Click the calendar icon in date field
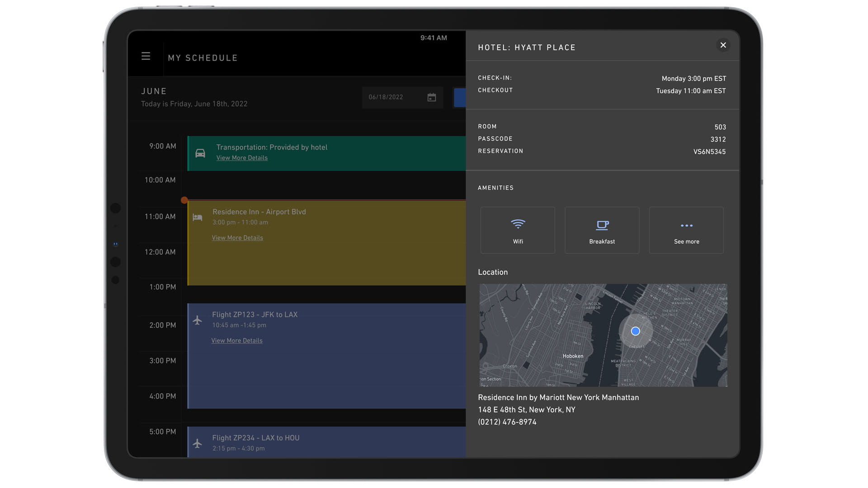 click(432, 97)
